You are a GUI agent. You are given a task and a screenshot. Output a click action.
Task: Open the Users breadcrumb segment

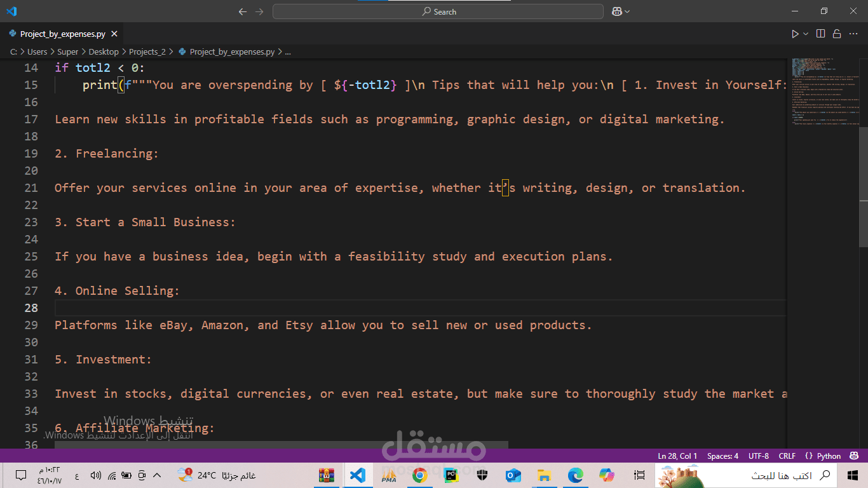[x=37, y=51]
